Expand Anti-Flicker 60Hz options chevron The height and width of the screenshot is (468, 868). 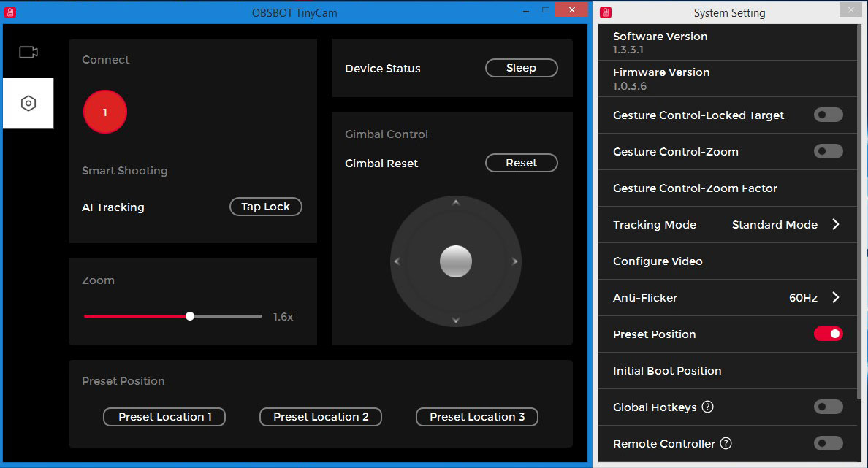(x=836, y=298)
